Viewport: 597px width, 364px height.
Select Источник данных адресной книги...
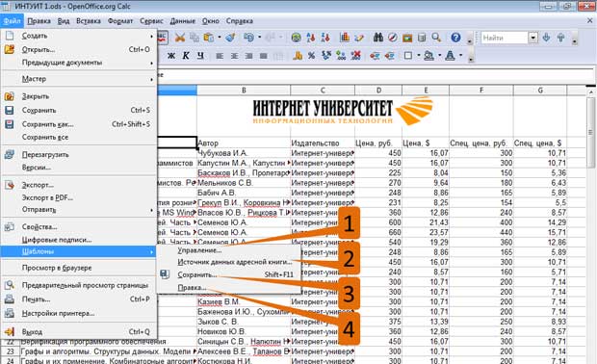(x=229, y=262)
